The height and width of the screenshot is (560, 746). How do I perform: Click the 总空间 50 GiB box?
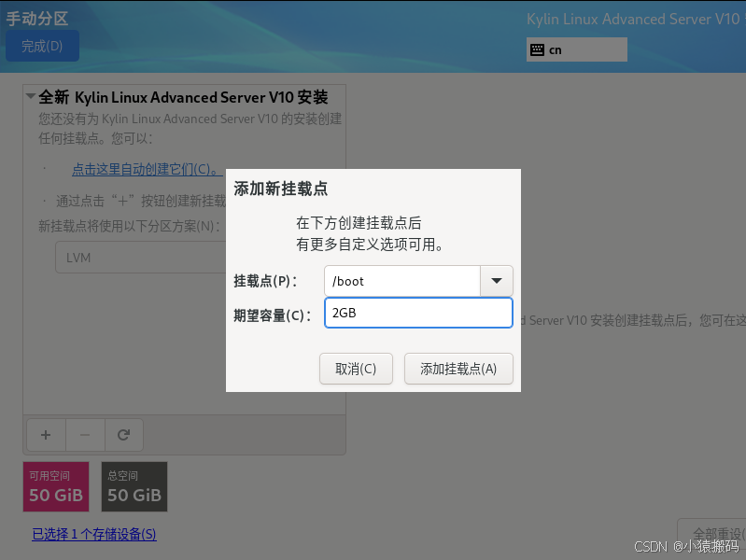(x=134, y=486)
